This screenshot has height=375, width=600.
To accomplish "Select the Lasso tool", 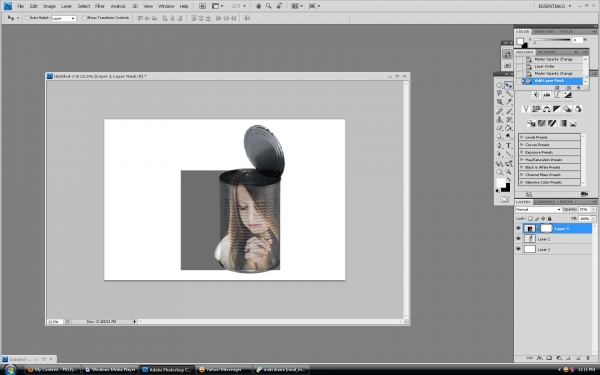I will click(500, 93).
